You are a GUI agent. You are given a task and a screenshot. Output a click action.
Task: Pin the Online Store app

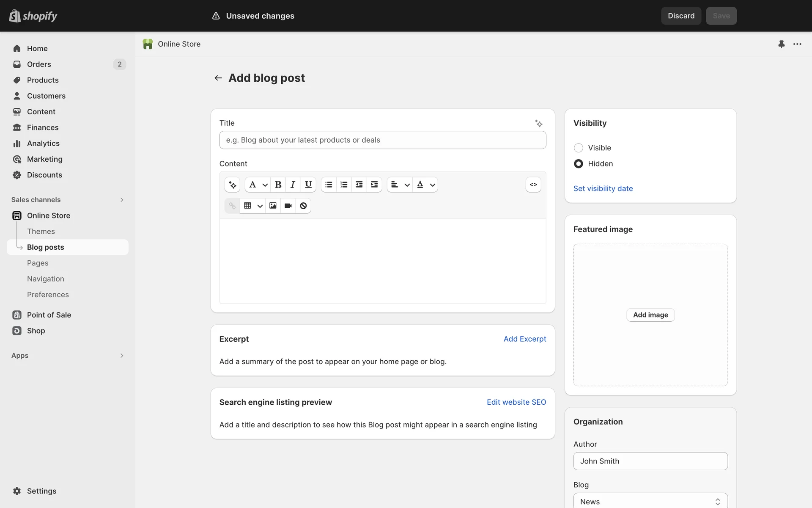pyautogui.click(x=781, y=44)
